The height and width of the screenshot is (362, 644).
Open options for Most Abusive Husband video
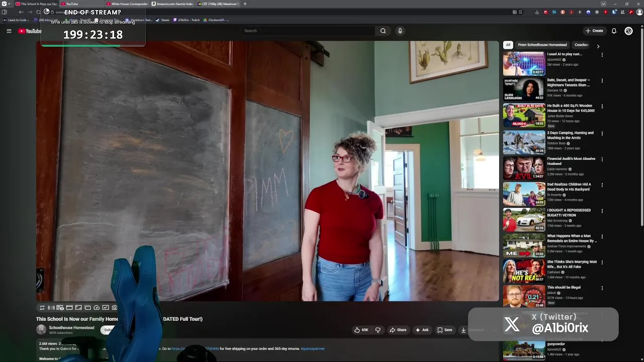602,159
